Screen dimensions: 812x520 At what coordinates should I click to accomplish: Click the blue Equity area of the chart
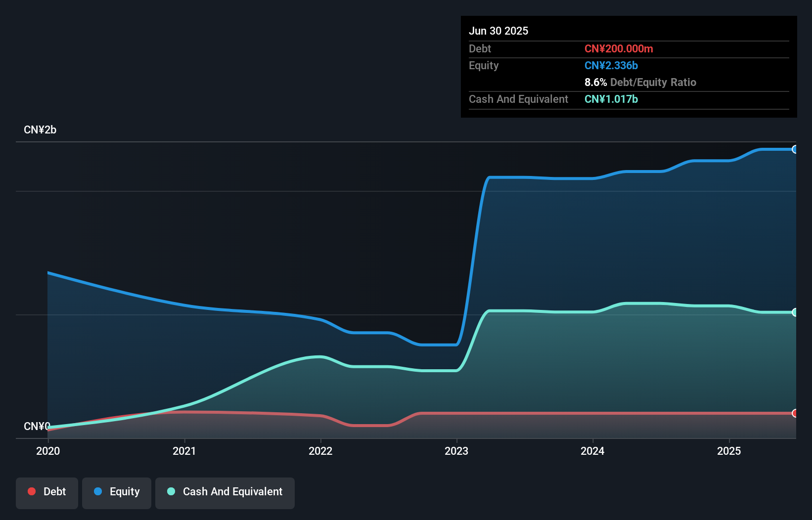coord(593,237)
